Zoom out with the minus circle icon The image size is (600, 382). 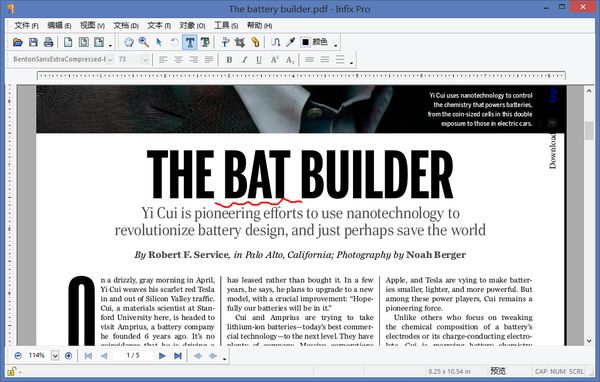[18, 356]
